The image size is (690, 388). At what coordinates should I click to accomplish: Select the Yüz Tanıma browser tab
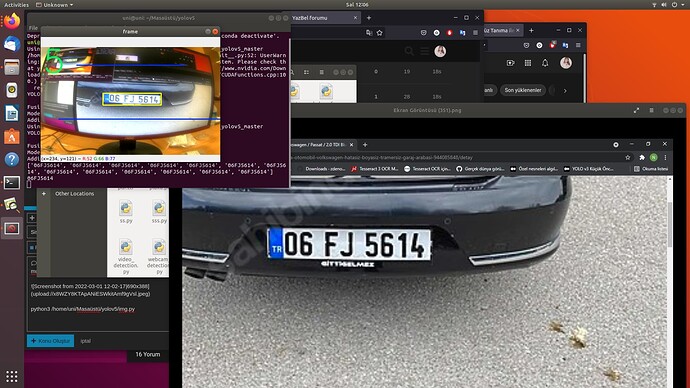(502, 30)
